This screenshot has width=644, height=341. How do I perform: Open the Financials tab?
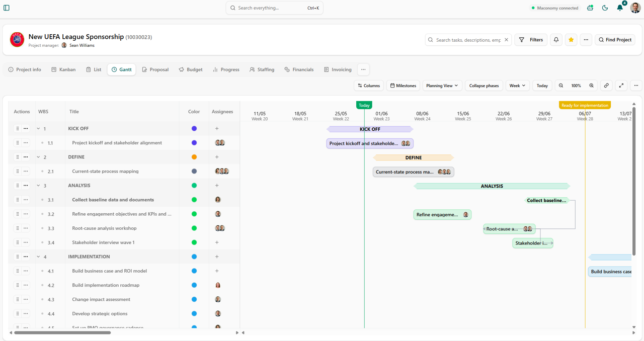299,69
